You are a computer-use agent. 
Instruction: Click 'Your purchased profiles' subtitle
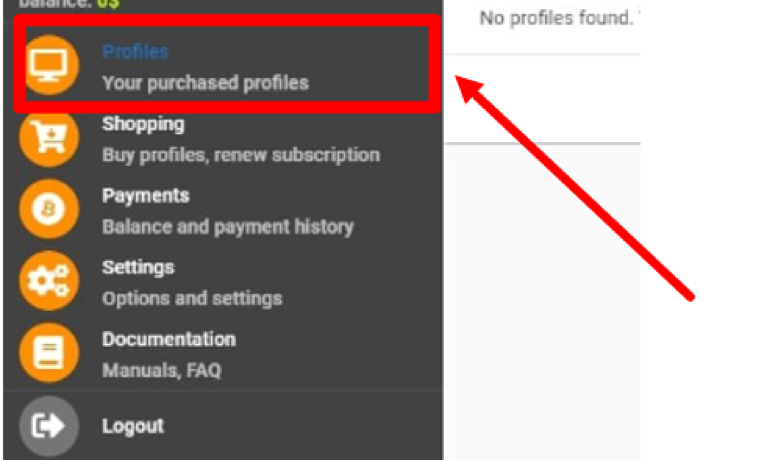click(x=205, y=83)
